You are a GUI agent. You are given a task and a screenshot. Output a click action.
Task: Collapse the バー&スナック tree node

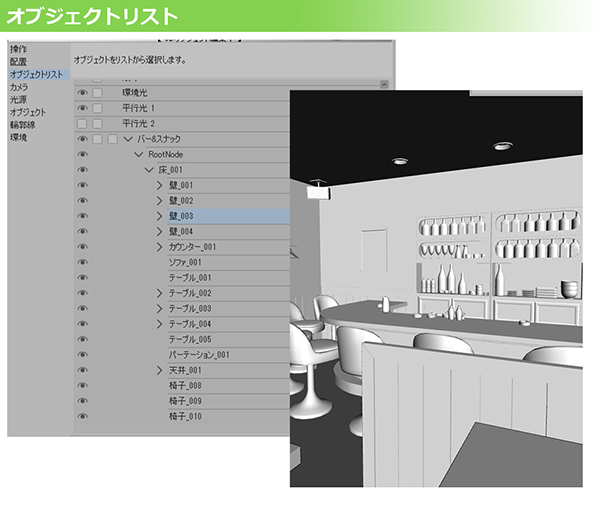128,139
